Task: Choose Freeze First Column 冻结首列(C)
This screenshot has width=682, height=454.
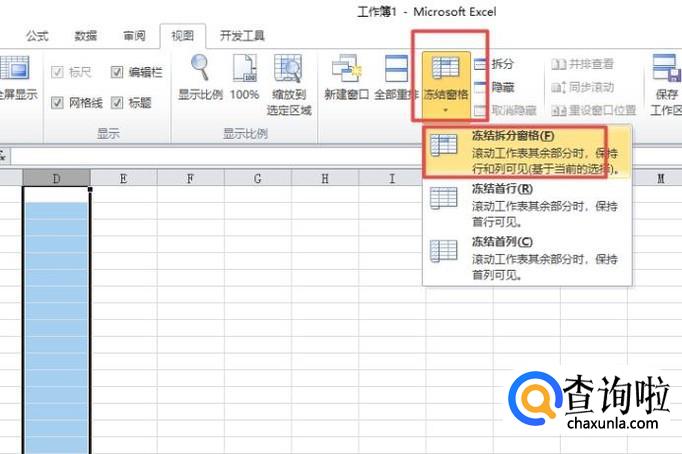Action: coord(528,258)
